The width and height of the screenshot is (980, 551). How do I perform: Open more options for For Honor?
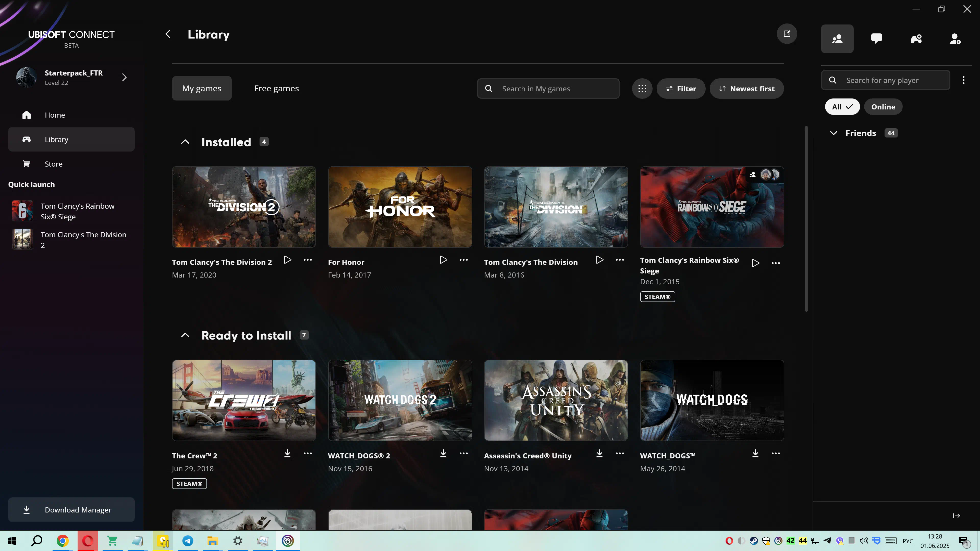tap(463, 260)
